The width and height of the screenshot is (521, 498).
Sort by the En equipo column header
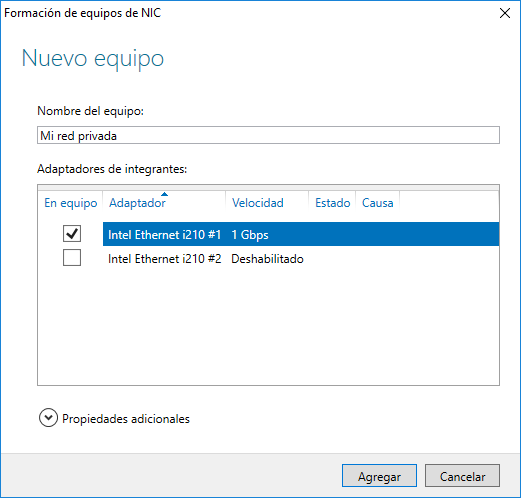click(71, 202)
